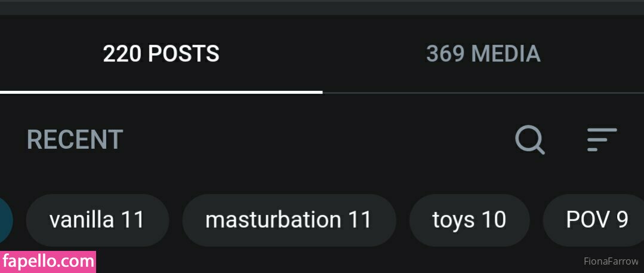
Task: Click the sort lines icon
Action: pos(601,140)
